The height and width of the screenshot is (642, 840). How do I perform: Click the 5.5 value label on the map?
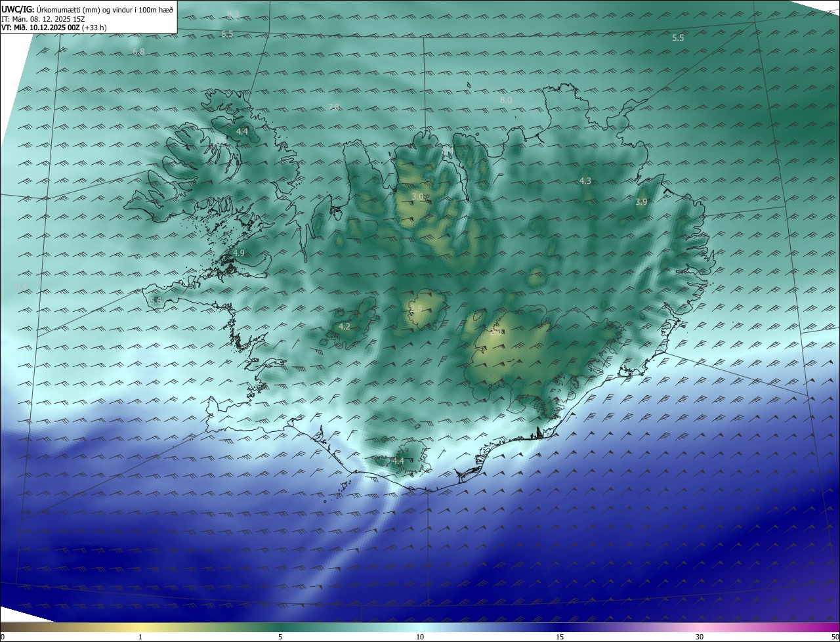coord(678,38)
